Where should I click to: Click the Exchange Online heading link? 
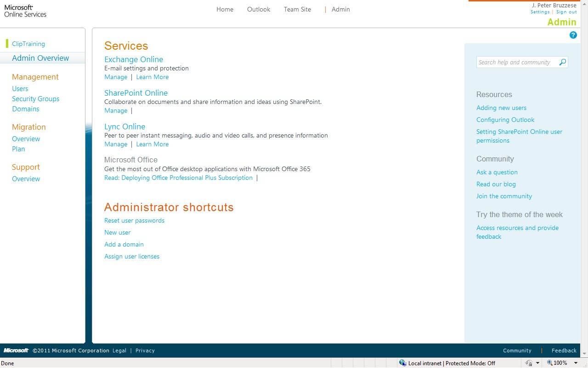tap(134, 59)
